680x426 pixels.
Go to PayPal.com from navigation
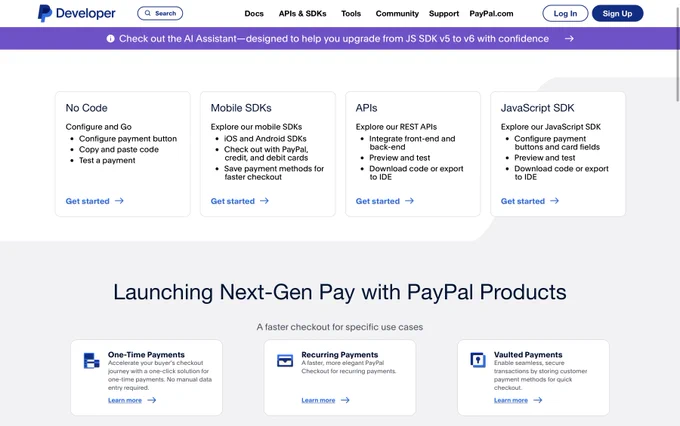[491, 13]
